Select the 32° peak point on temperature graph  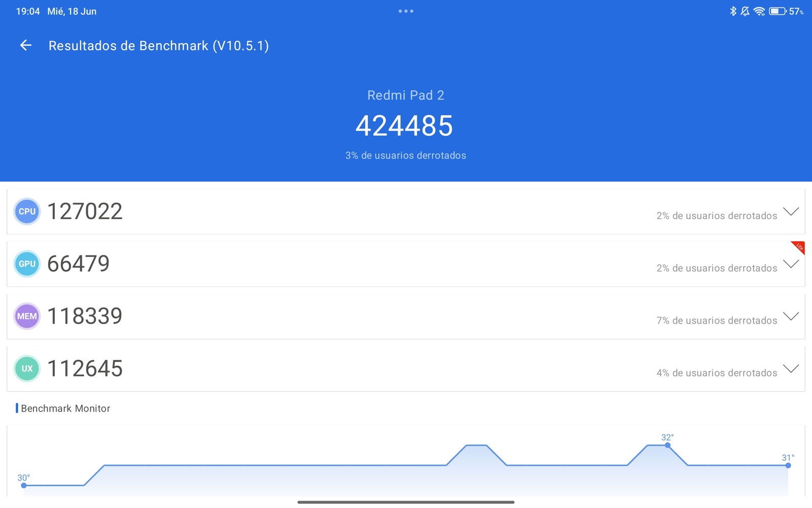tap(667, 446)
